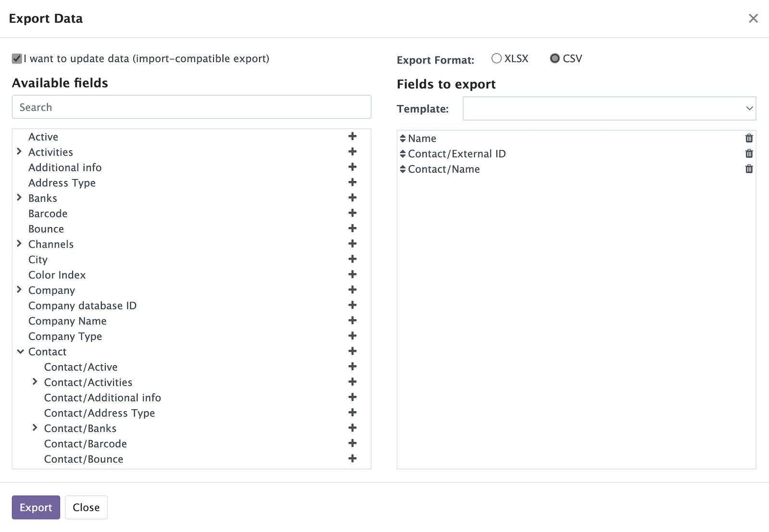This screenshot has width=769, height=532.
Task: Add the Contact field via plus icon
Action: click(352, 351)
